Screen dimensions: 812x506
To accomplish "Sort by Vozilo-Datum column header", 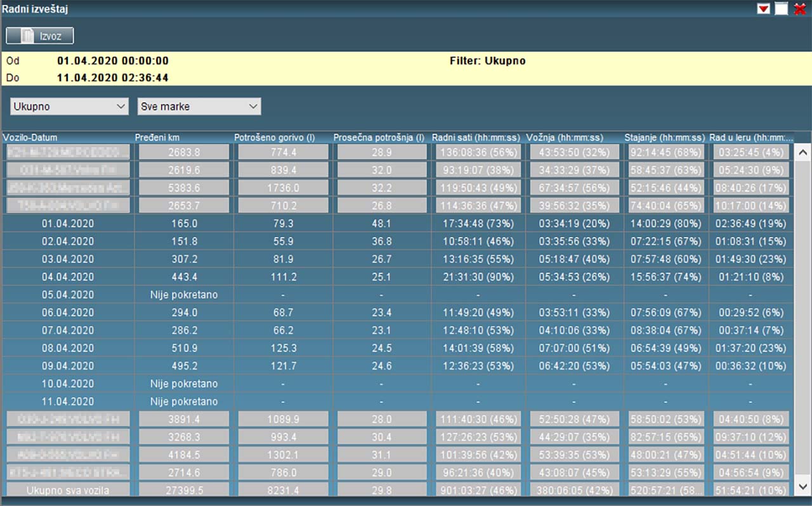I will [30, 138].
